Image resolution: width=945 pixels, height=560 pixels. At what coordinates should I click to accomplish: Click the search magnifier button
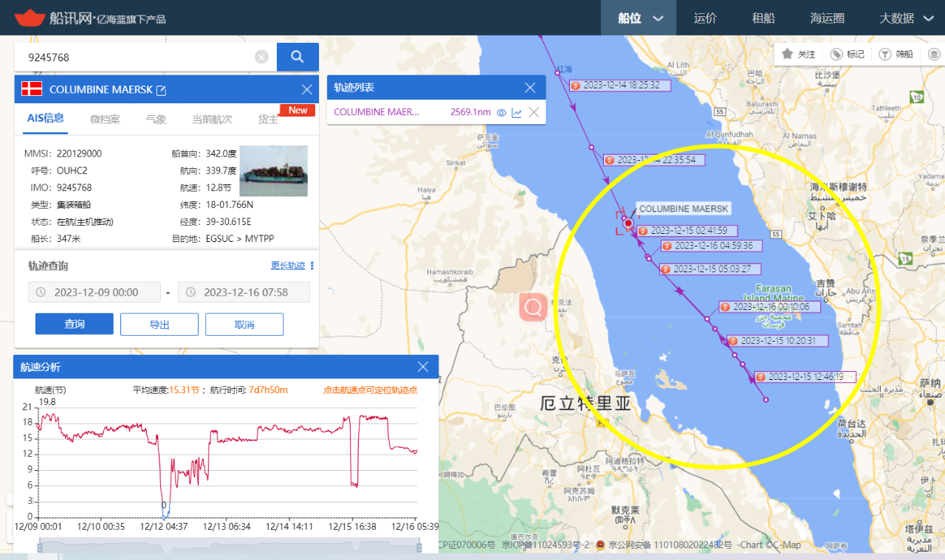[298, 57]
